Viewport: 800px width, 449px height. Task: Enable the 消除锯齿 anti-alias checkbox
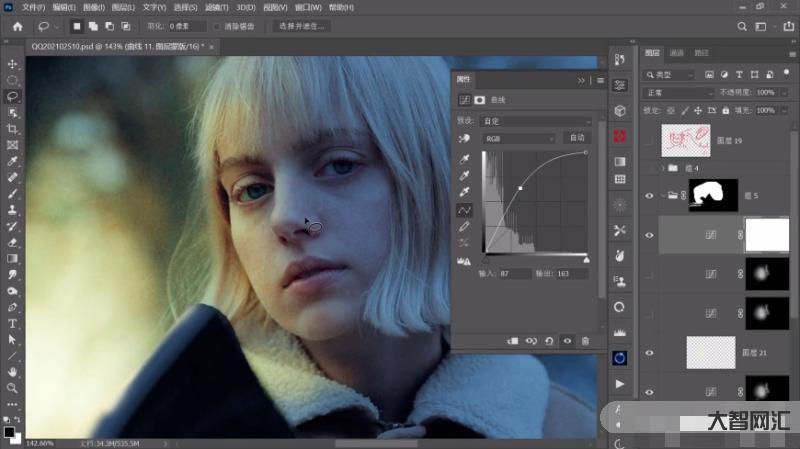tap(218, 26)
